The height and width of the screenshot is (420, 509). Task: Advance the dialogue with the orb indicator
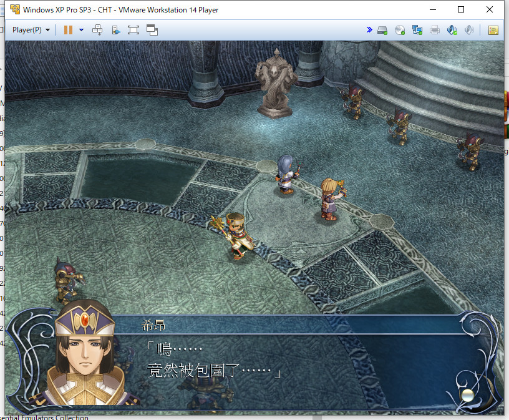(x=468, y=395)
